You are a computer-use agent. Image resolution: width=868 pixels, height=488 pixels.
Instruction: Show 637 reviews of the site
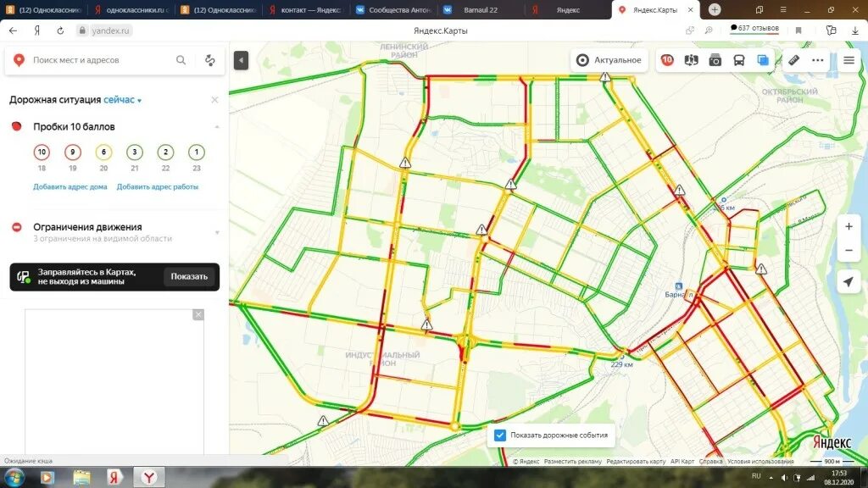pos(754,28)
